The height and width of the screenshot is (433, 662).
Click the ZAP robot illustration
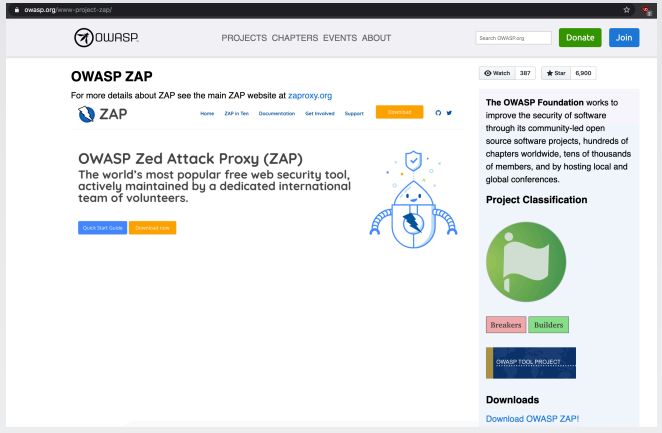[x=413, y=199]
